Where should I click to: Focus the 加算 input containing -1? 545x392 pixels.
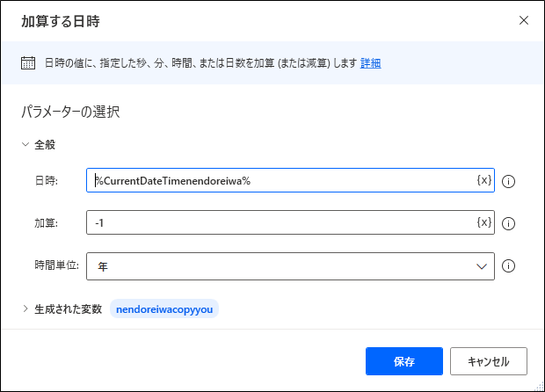point(290,222)
